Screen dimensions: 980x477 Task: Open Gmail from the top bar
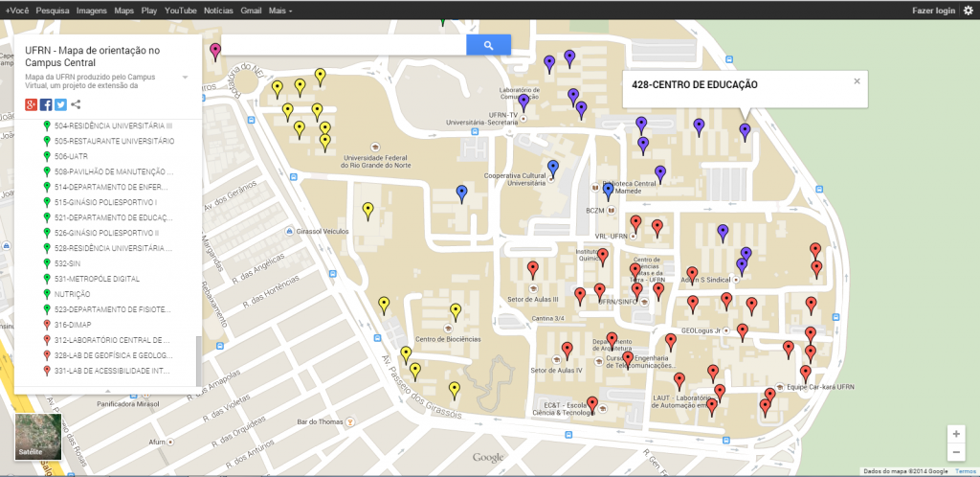(252, 10)
